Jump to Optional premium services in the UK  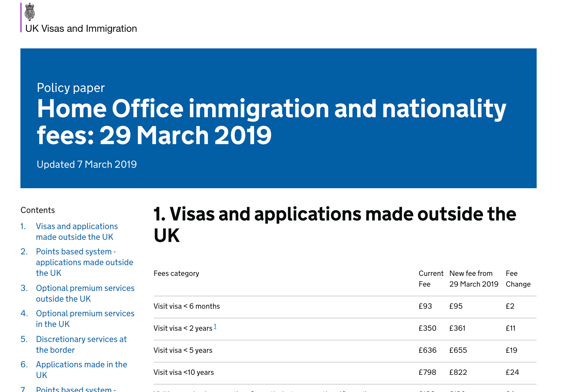85,318
